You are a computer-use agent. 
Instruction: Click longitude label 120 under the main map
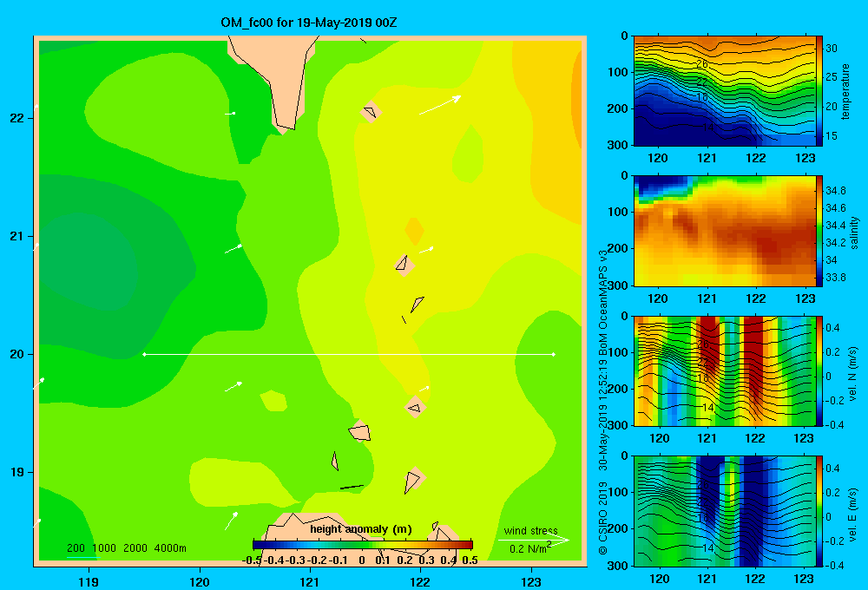tap(200, 581)
